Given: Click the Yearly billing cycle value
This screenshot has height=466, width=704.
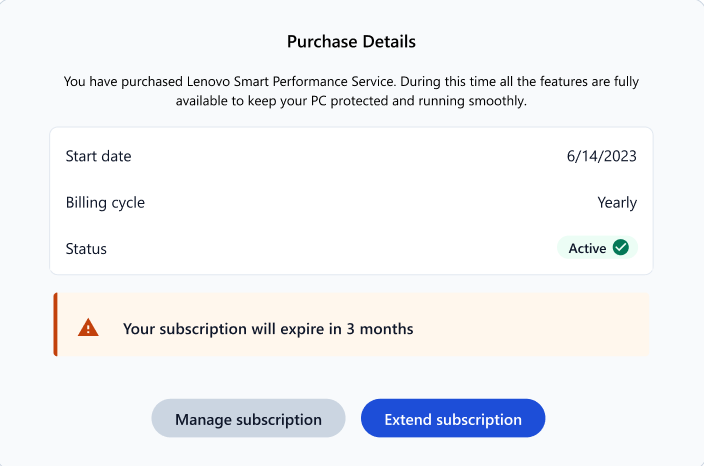Looking at the screenshot, I should point(617,203).
